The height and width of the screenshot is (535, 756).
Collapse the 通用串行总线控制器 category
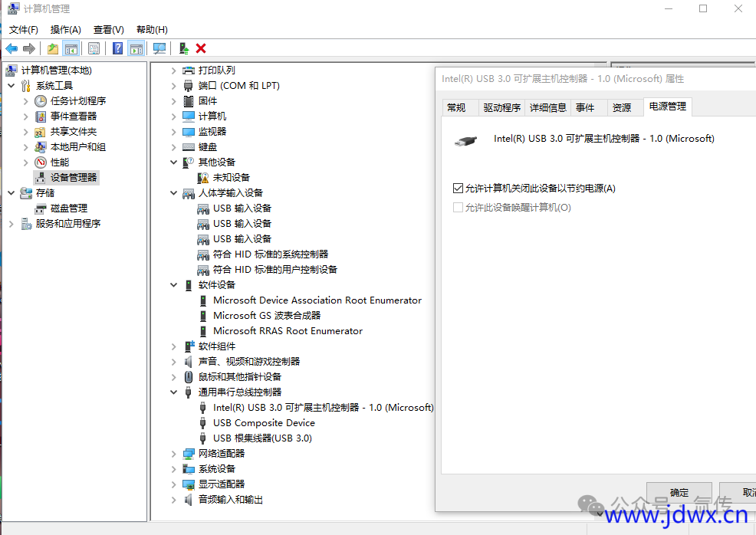[173, 392]
